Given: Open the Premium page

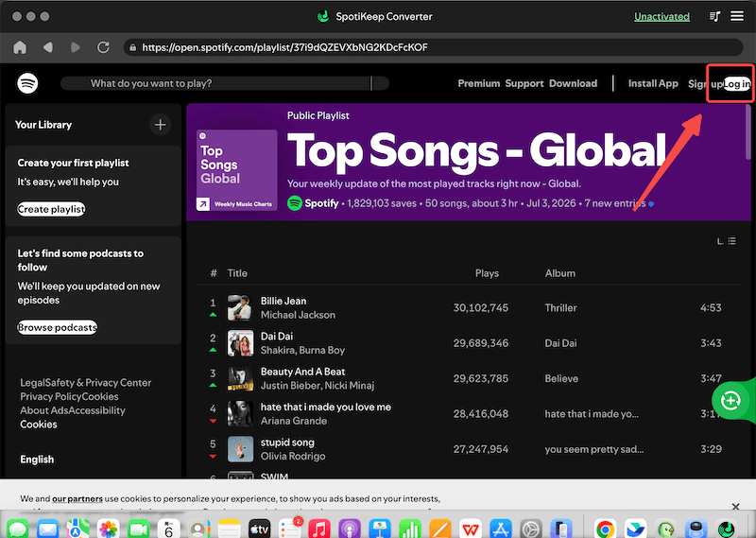Looking at the screenshot, I should [479, 83].
